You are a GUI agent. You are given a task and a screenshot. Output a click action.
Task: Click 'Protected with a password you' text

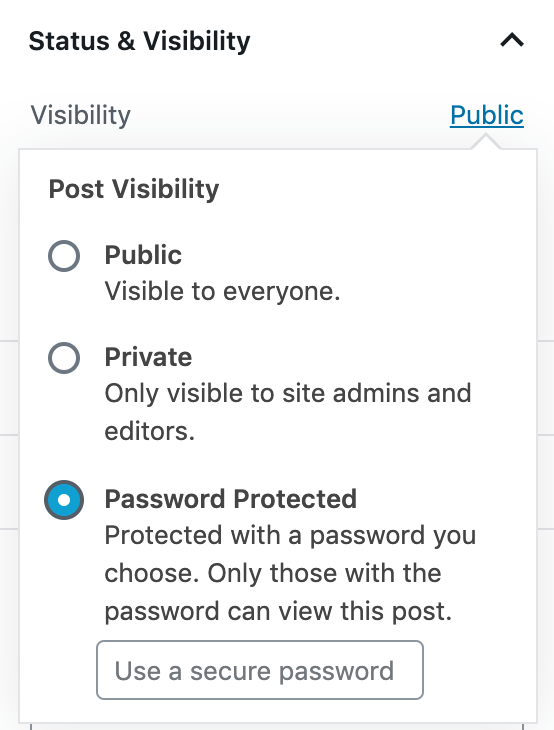[290, 535]
